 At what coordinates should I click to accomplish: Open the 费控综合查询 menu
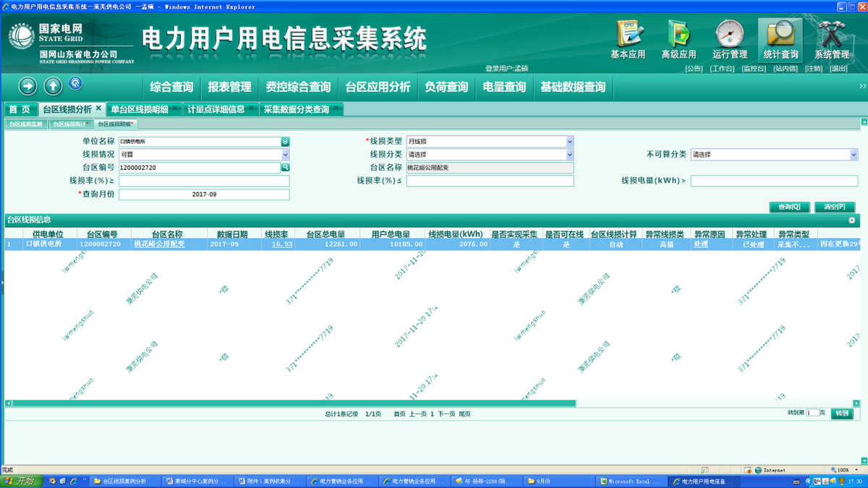298,87
